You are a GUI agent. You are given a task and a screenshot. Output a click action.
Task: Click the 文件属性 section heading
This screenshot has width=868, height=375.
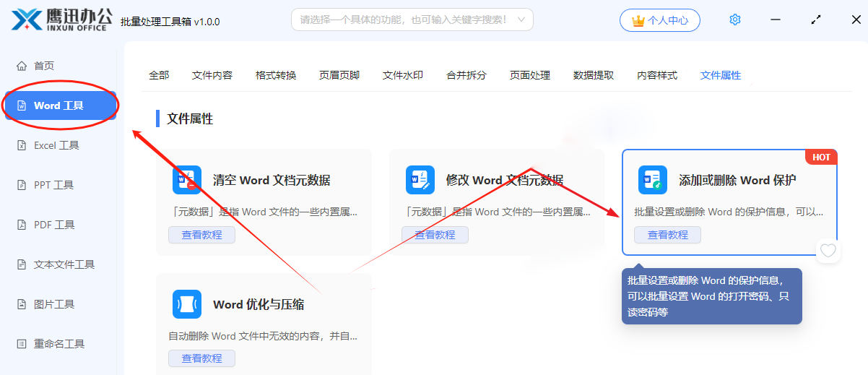(190, 118)
